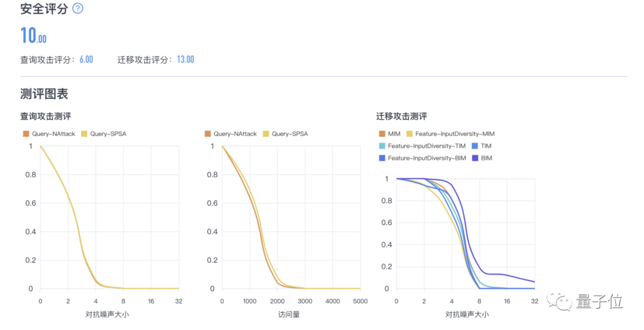The width and height of the screenshot is (644, 330).
Task: Click the help icon beside 安全评分
Action: click(x=78, y=9)
